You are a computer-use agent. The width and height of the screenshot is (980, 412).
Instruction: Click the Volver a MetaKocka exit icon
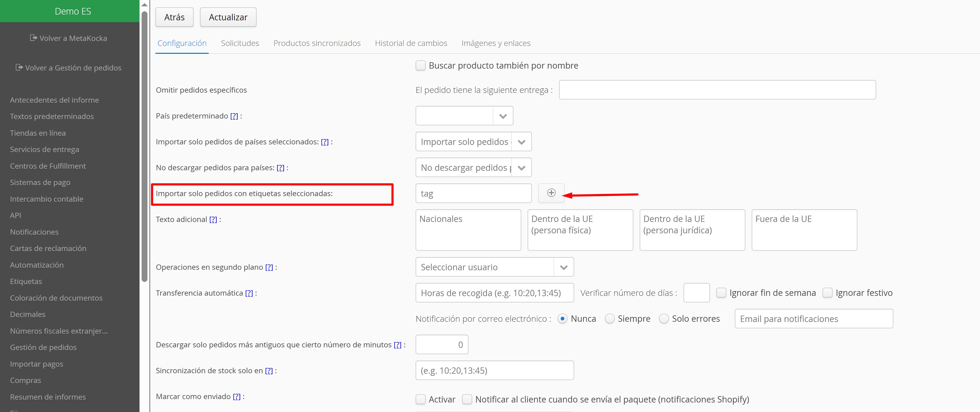coord(34,38)
